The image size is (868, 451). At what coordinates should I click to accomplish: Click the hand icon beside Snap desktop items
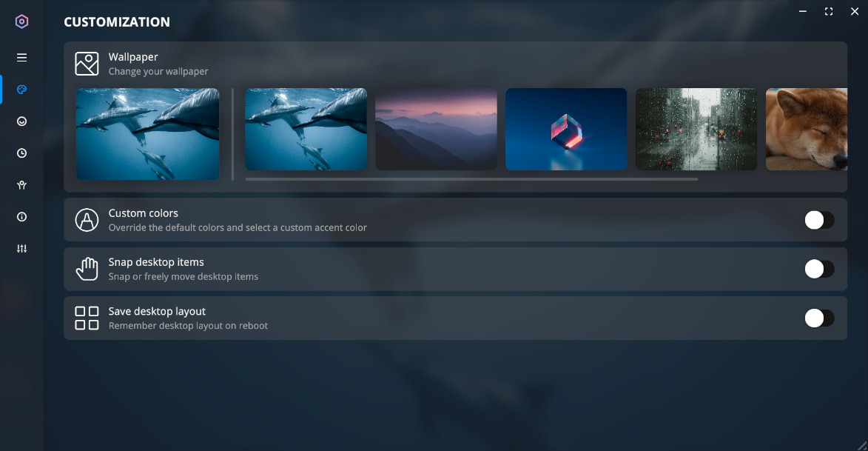(87, 269)
